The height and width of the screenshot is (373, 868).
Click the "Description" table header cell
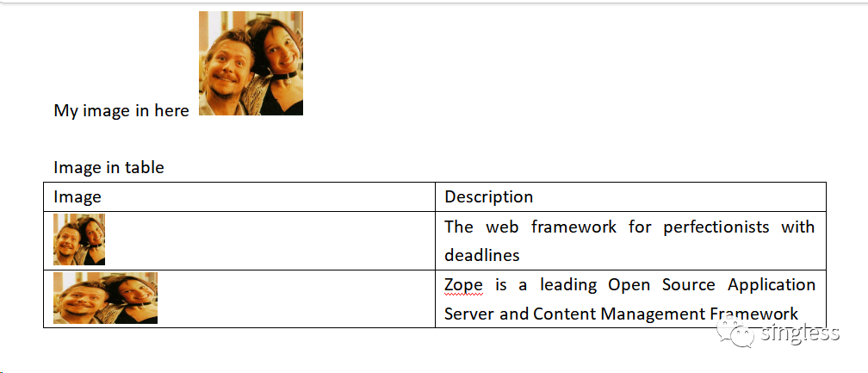click(488, 196)
